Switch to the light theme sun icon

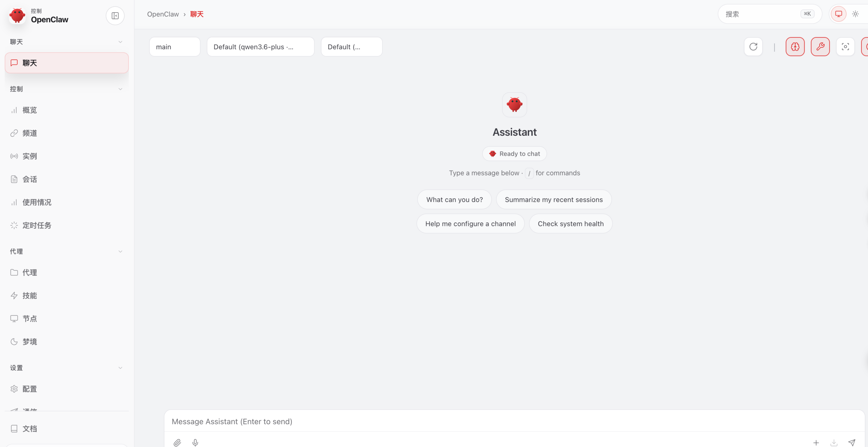pos(855,14)
